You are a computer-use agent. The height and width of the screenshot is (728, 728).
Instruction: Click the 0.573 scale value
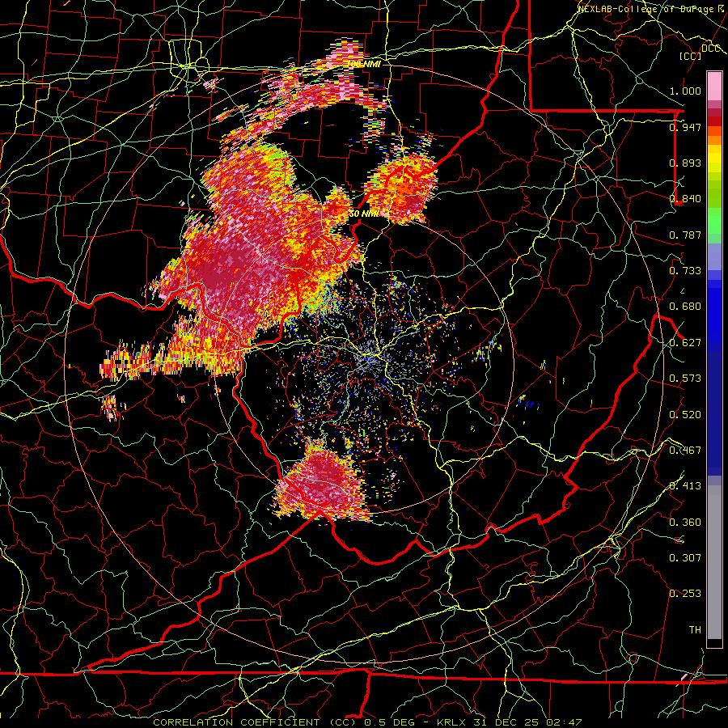point(685,379)
